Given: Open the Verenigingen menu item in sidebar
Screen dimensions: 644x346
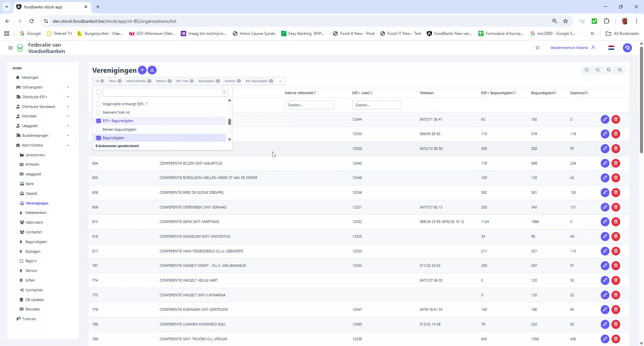Looking at the screenshot, I should point(37,203).
